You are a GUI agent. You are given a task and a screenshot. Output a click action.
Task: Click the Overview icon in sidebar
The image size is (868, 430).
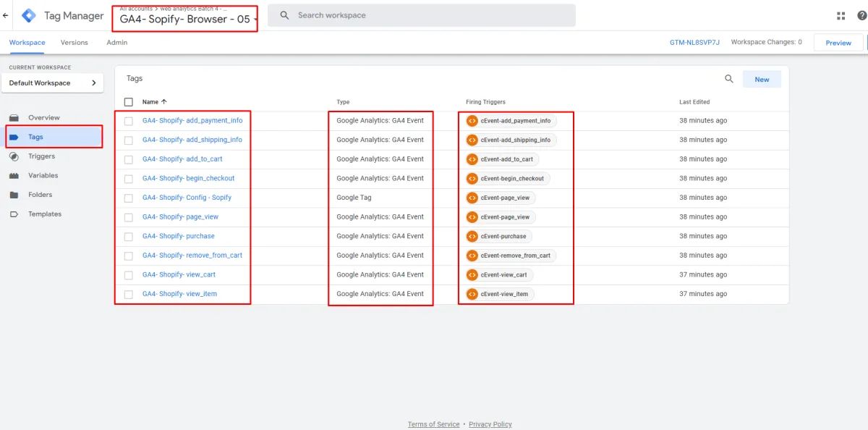14,117
